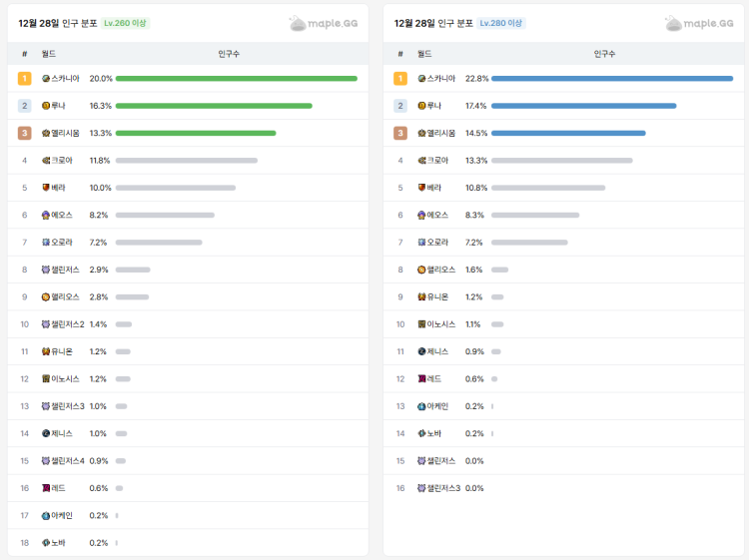Click the Nova (노바) icon in Lv.260 panel
This screenshot has width=749, height=560.
(x=46, y=543)
